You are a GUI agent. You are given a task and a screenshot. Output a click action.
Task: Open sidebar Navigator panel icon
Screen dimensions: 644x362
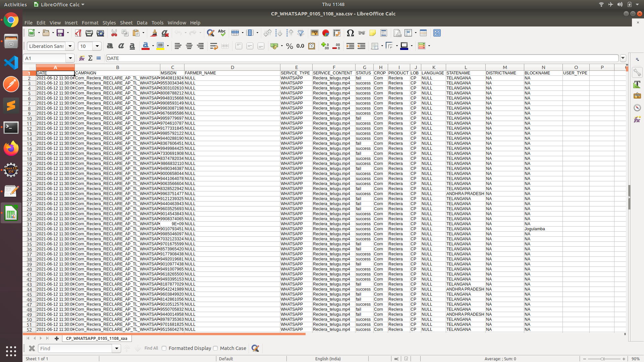click(x=637, y=108)
